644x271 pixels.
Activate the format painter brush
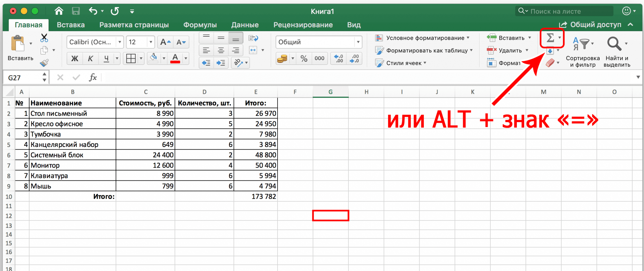point(44,63)
